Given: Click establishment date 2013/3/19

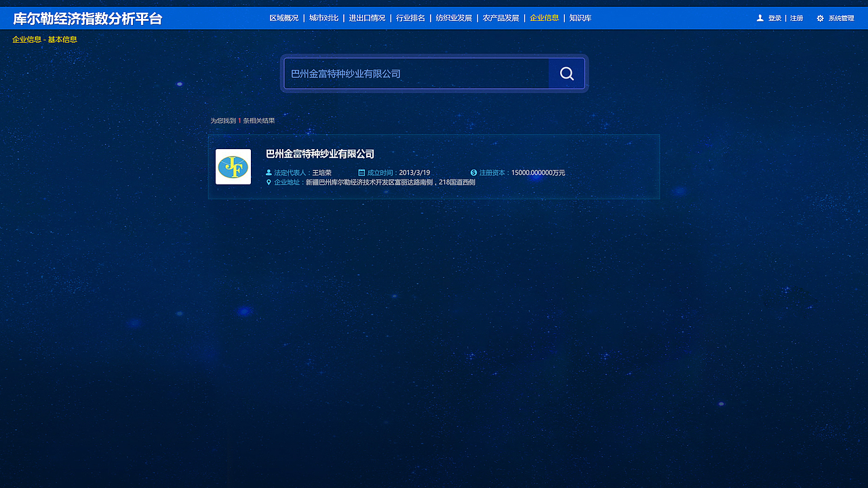Looking at the screenshot, I should point(414,173).
